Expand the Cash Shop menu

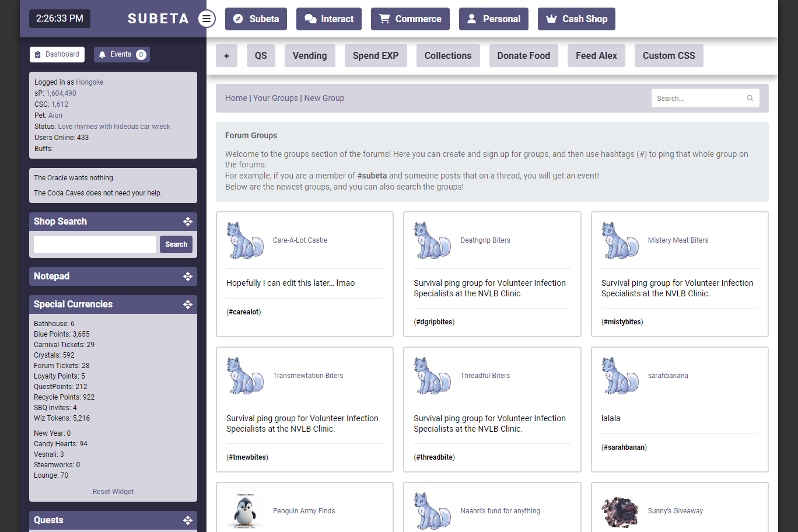(x=576, y=19)
